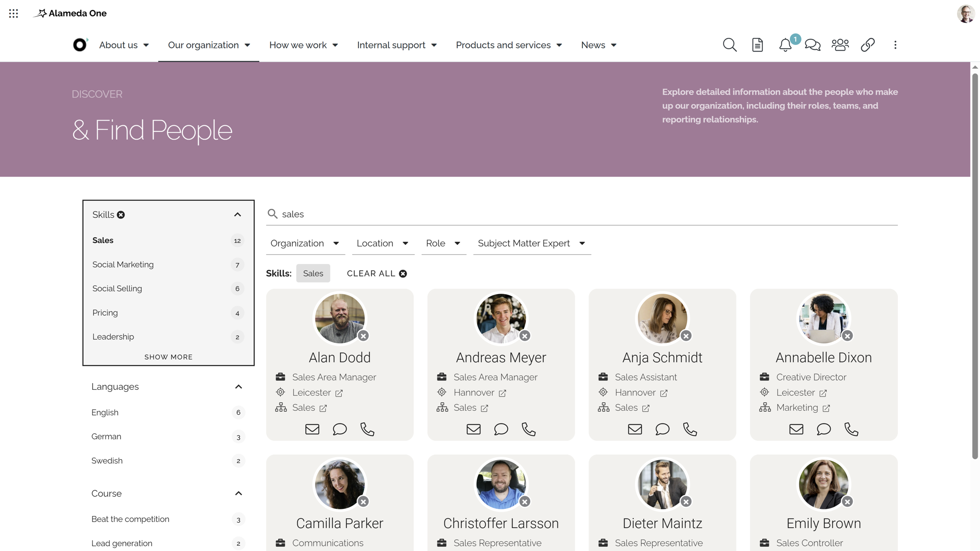The height and width of the screenshot is (551, 980).
Task: Open the app launcher grid icon
Action: point(13,13)
